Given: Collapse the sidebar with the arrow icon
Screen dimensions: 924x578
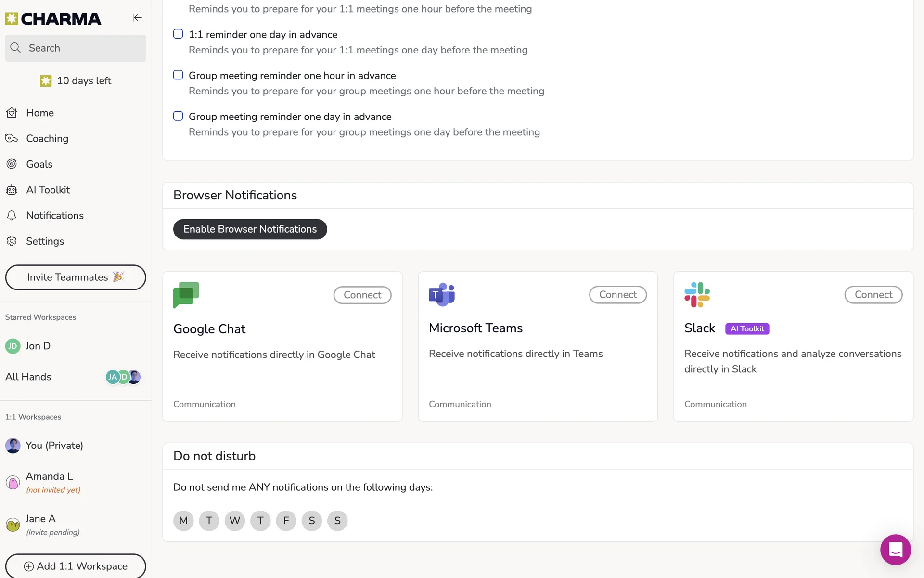Looking at the screenshot, I should [137, 18].
